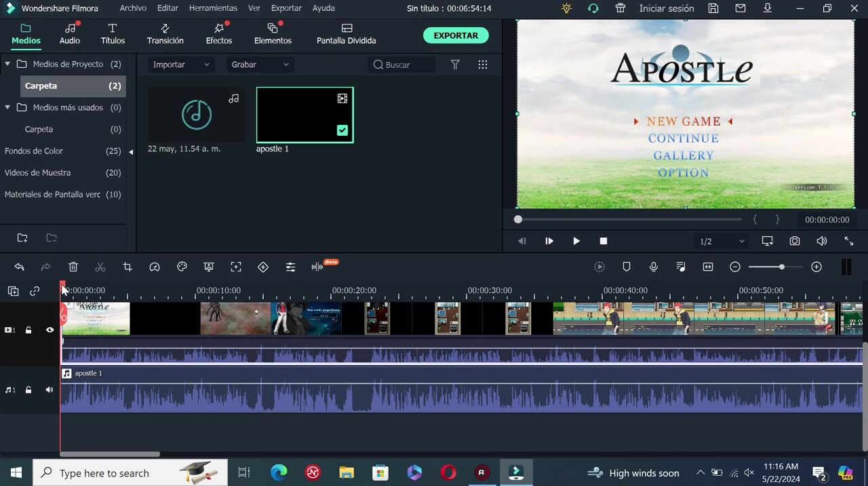
Task: Open the Herramientas menu
Action: [213, 8]
